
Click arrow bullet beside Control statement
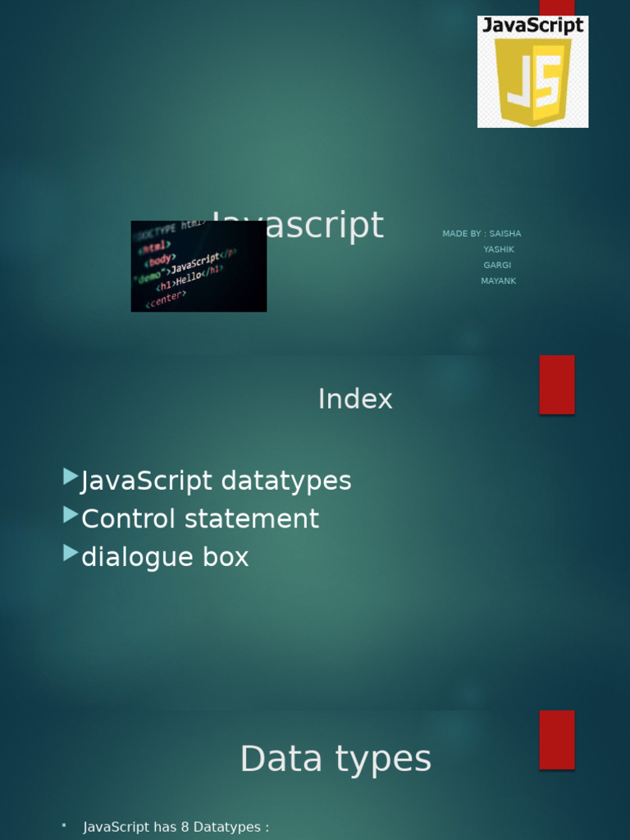click(71, 515)
